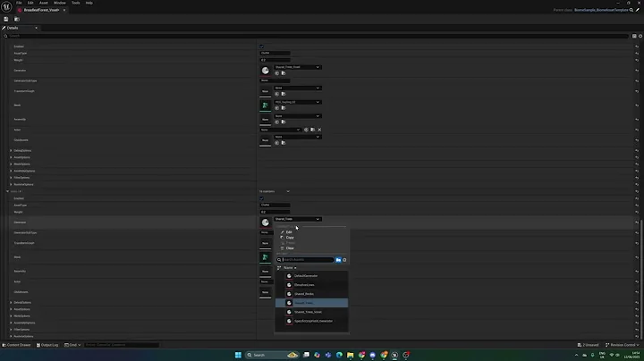Adjust Weight value above Shared_Trees_Voxel generator
644x361 pixels.
point(275,60)
